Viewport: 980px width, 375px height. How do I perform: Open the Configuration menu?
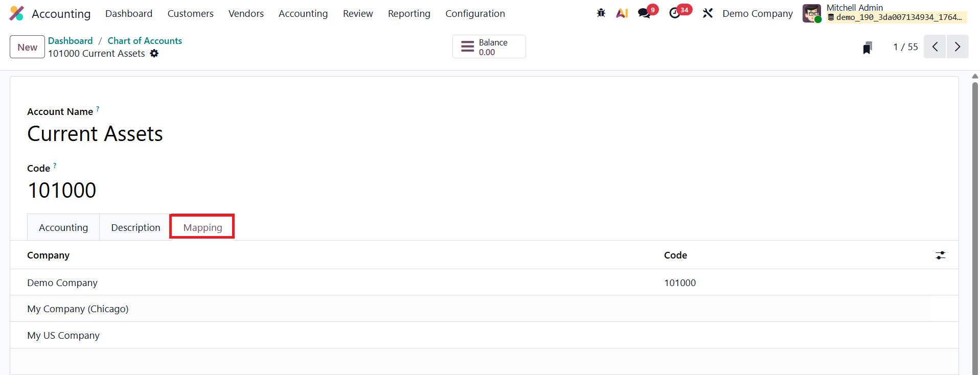(475, 14)
